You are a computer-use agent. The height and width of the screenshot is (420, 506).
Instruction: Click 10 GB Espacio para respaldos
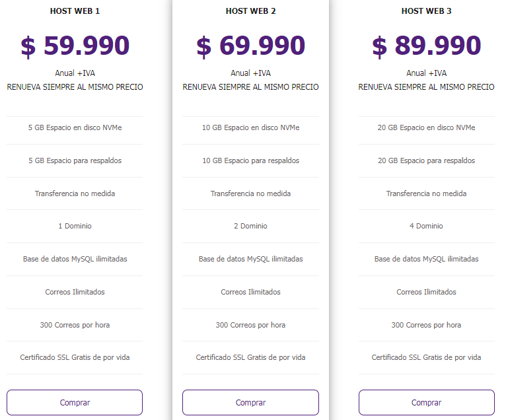pyautogui.click(x=251, y=160)
